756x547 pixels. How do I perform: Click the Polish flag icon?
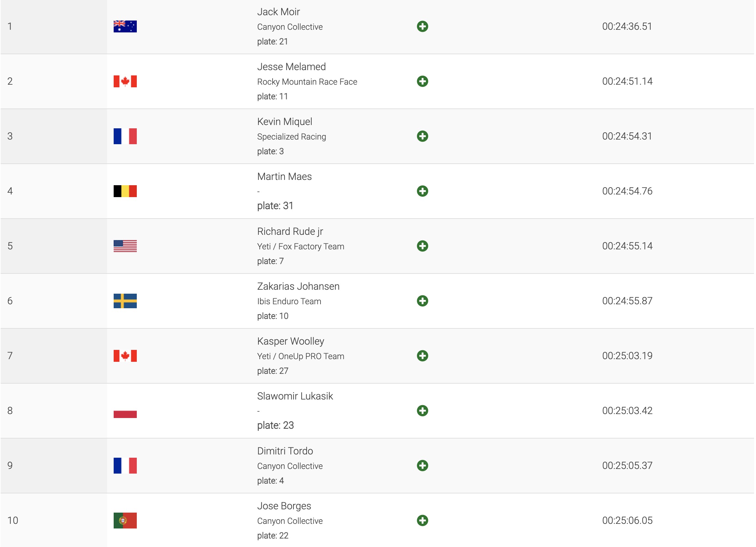tap(125, 411)
